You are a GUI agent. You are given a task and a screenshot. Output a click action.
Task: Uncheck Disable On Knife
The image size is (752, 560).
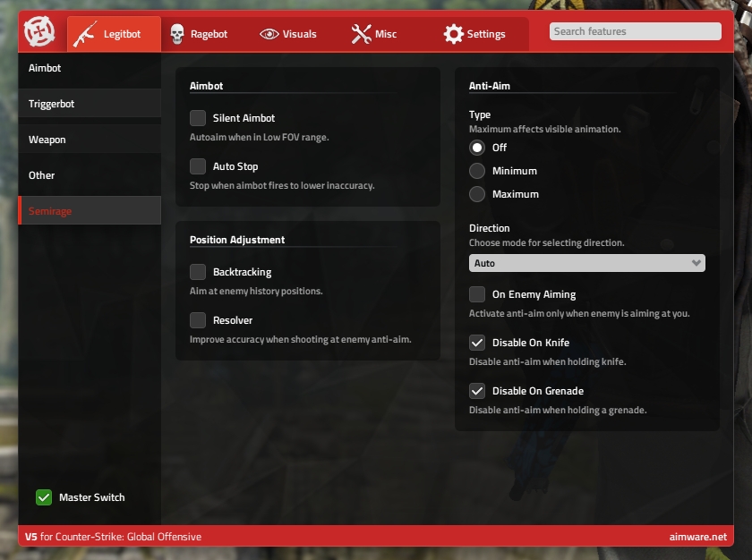(x=477, y=343)
